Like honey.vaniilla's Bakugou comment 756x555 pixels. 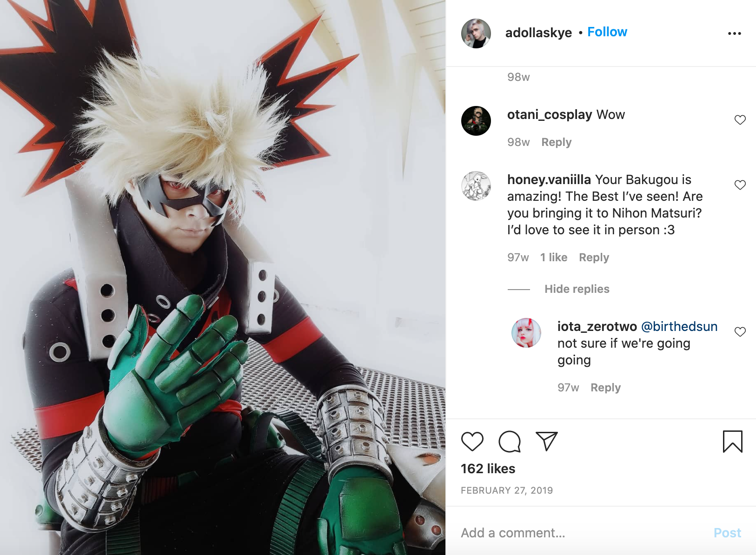coord(740,185)
